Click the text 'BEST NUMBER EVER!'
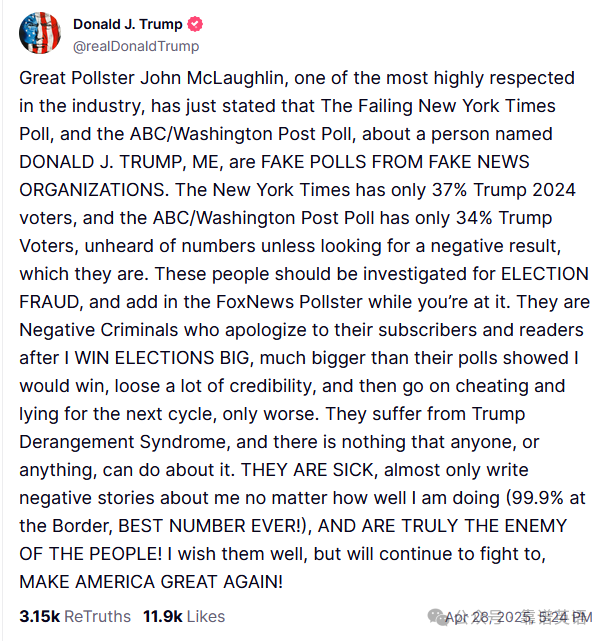Screen dimensions: 606x641 [210, 526]
